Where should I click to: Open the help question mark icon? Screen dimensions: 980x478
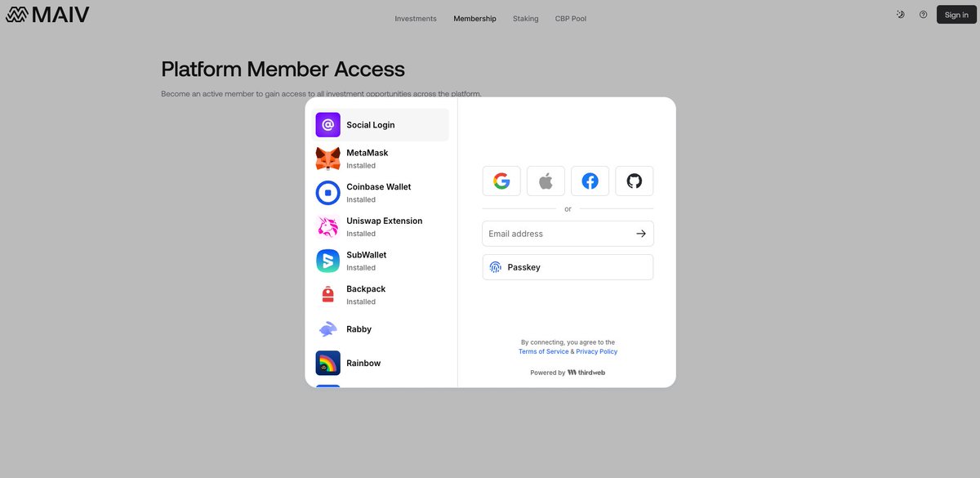(923, 15)
